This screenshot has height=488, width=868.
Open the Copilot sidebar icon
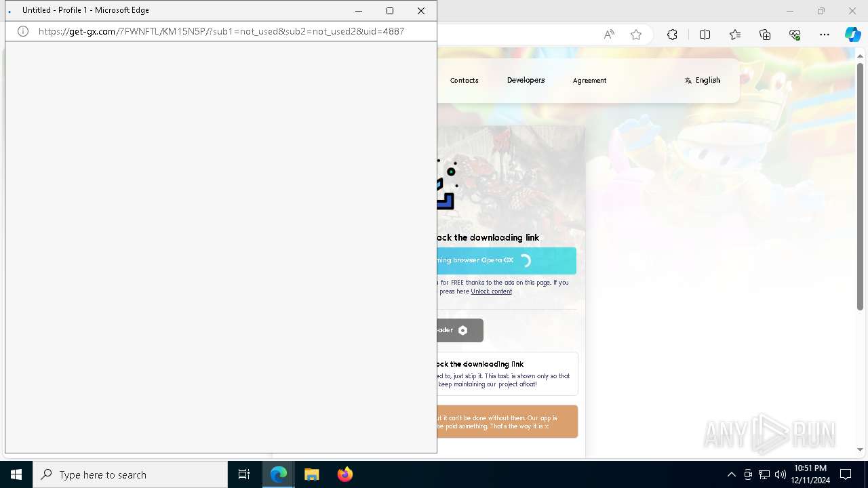pos(852,35)
